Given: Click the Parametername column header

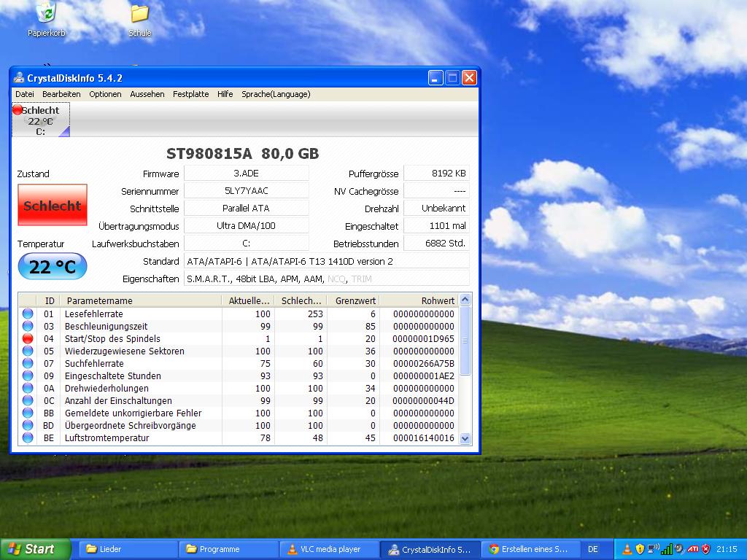Looking at the screenshot, I should 141,300.
